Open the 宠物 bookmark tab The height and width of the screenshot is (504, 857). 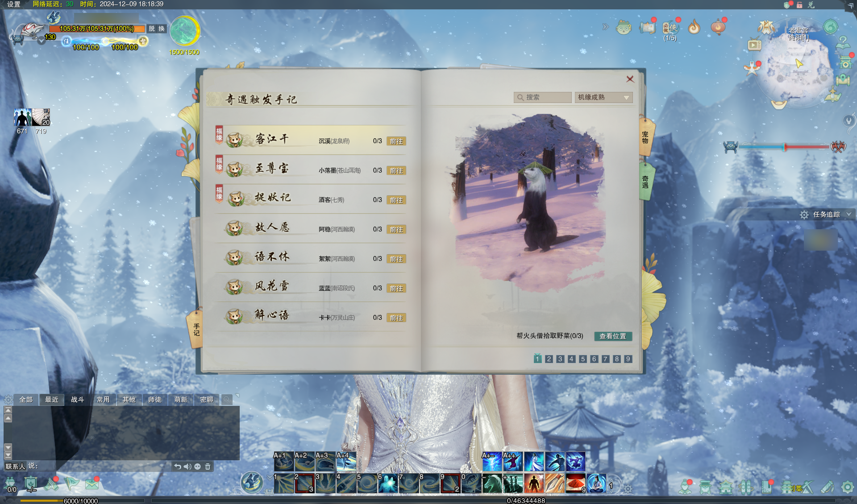click(645, 137)
